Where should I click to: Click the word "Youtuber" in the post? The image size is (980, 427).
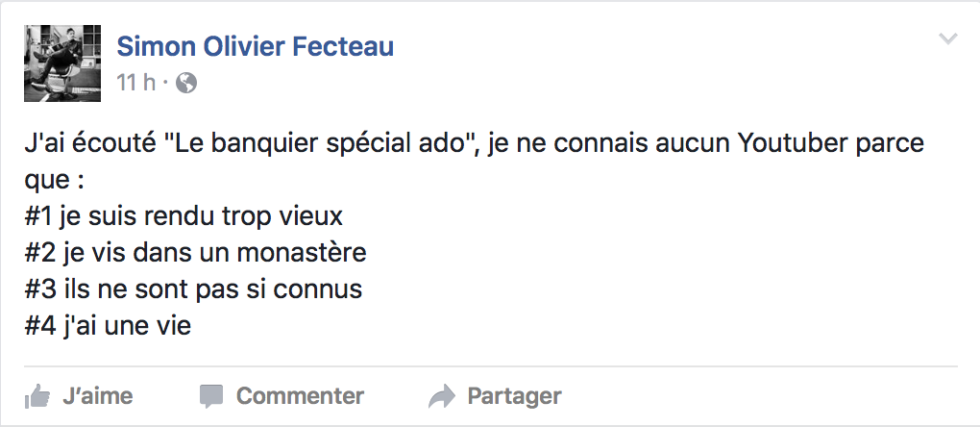[792, 145]
